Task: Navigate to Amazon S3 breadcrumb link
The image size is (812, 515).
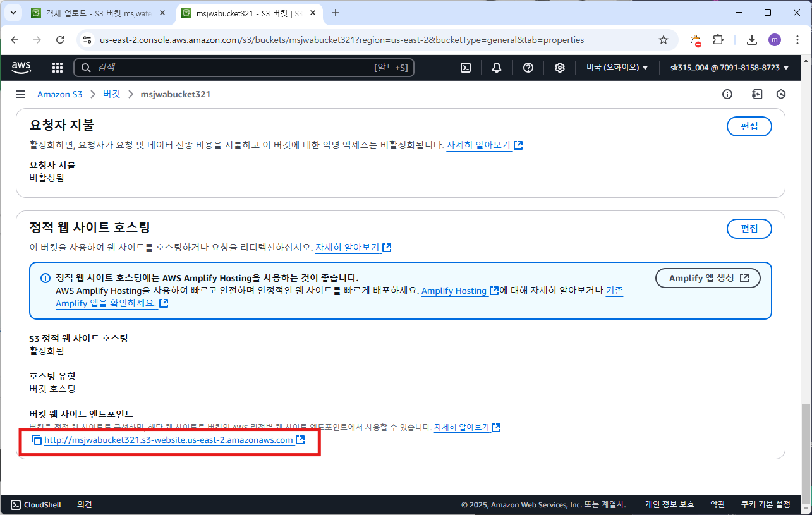Action: tap(60, 94)
